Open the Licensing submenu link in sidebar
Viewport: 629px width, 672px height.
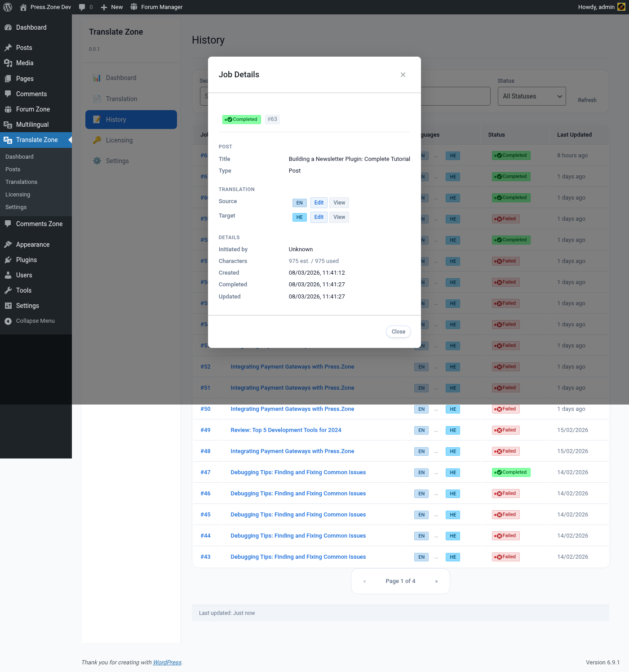(x=18, y=195)
